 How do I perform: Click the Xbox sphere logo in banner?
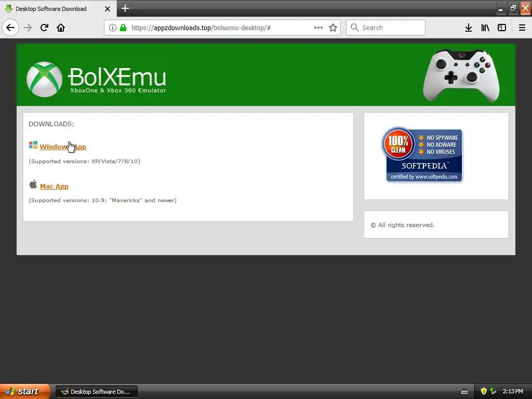click(x=44, y=79)
